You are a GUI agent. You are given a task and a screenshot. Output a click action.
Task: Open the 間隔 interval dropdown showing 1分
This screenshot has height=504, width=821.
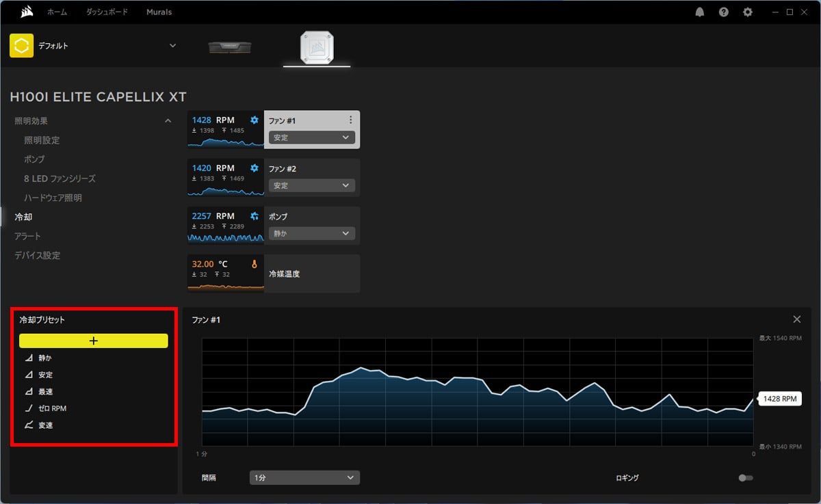(304, 477)
